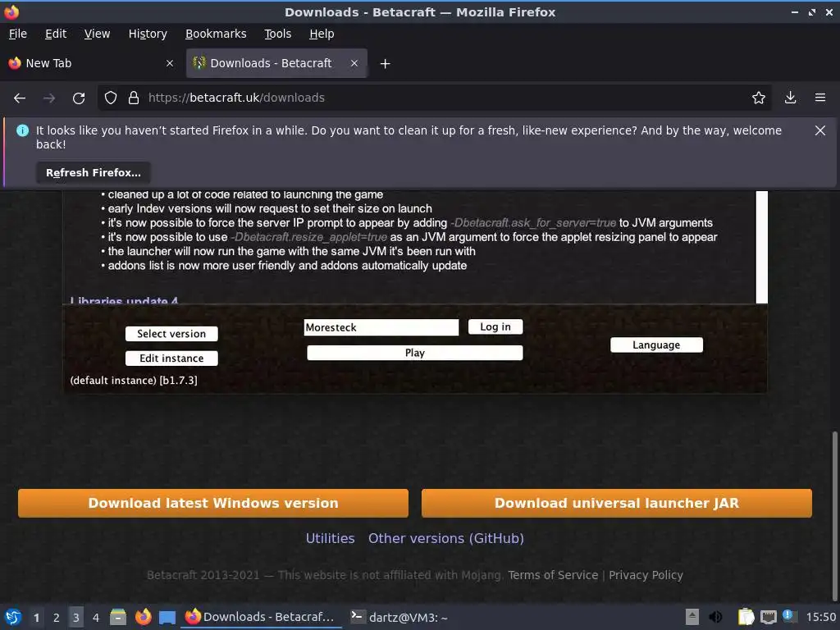Image resolution: width=840 pixels, height=630 pixels.
Task: Switch to workspace 1
Action: click(x=36, y=618)
